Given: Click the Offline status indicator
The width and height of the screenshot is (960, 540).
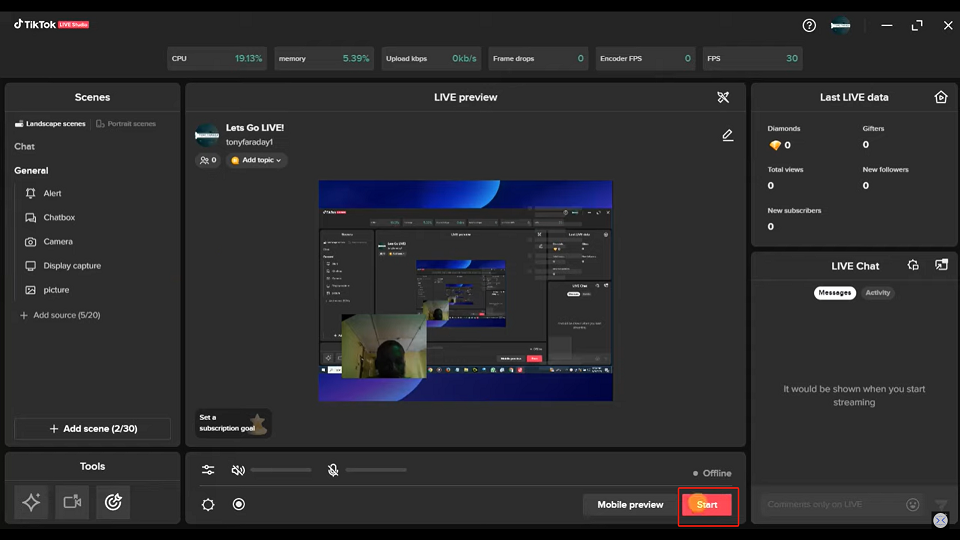Looking at the screenshot, I should pos(712,473).
